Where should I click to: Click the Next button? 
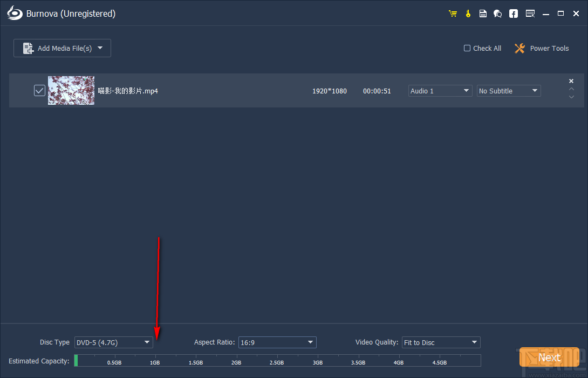(x=549, y=357)
